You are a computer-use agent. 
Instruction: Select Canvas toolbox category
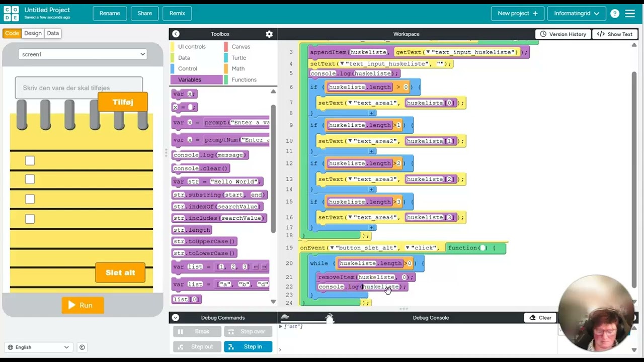pos(250,47)
